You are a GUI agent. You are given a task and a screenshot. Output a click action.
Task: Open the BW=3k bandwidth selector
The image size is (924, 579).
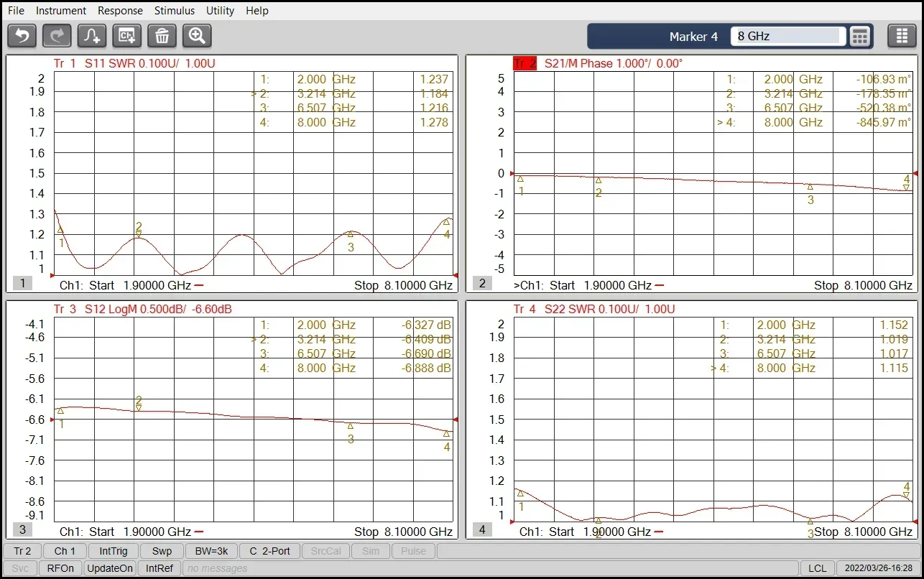(x=211, y=551)
